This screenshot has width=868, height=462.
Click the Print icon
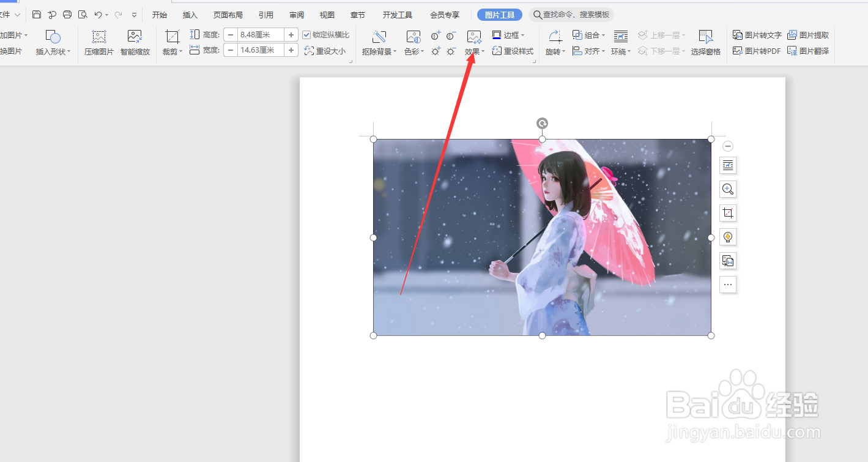[67, 15]
